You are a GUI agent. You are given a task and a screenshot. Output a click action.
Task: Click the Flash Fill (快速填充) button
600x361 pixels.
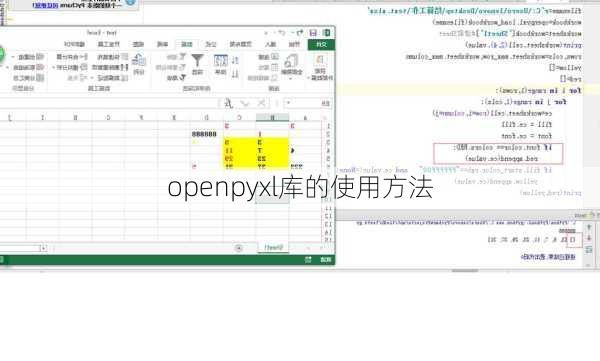pos(112,57)
